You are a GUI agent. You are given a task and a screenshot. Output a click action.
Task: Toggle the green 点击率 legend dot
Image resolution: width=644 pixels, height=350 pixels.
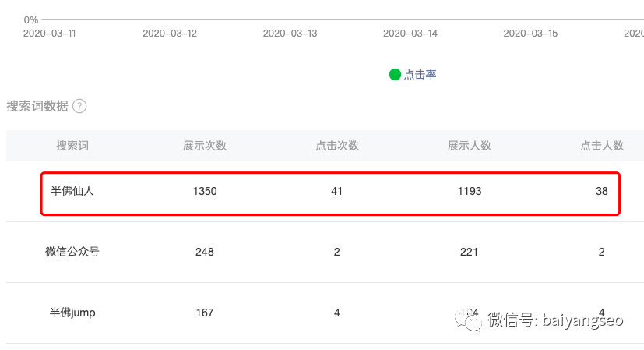[395, 75]
